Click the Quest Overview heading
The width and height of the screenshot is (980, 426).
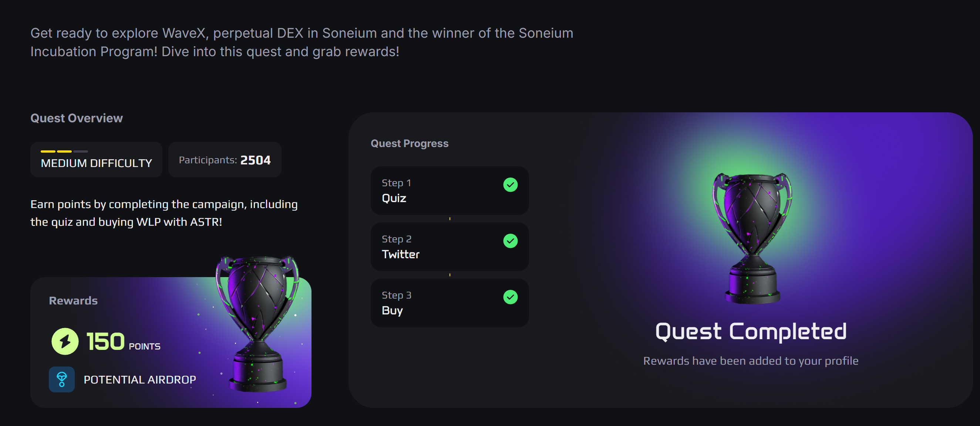[x=77, y=118]
